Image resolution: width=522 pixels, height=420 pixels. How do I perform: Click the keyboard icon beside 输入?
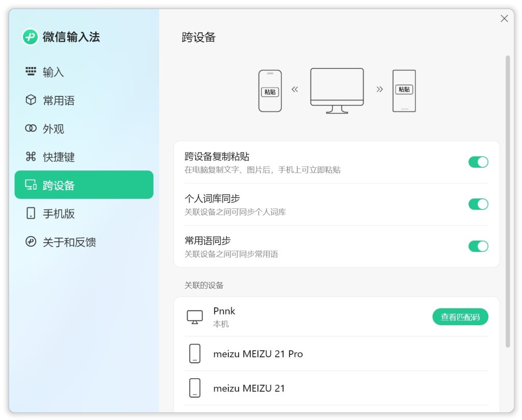[31, 72]
